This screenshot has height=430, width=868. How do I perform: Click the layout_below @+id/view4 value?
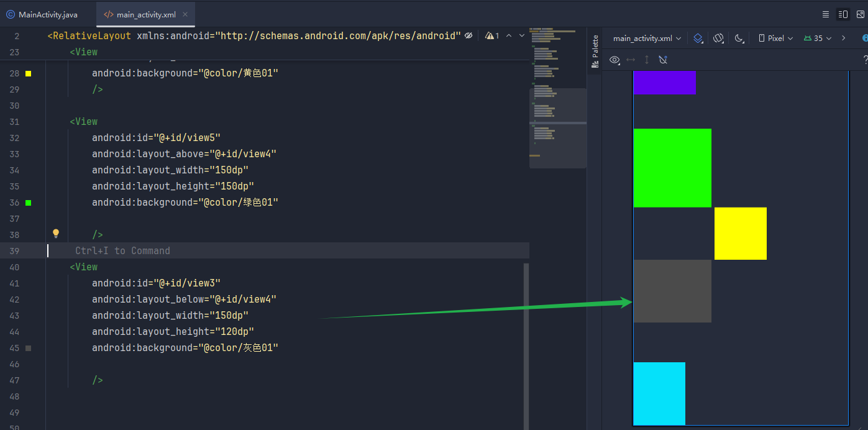[x=243, y=300]
